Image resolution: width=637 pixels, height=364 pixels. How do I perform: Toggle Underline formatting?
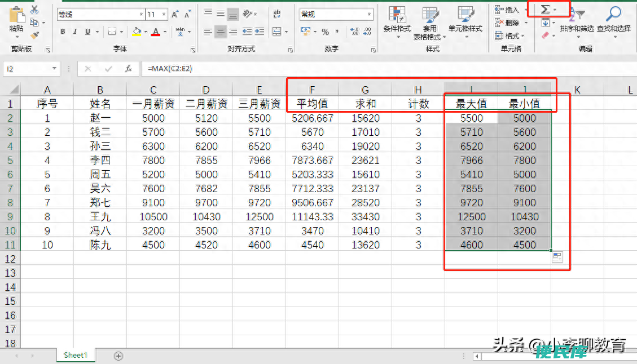pos(88,31)
